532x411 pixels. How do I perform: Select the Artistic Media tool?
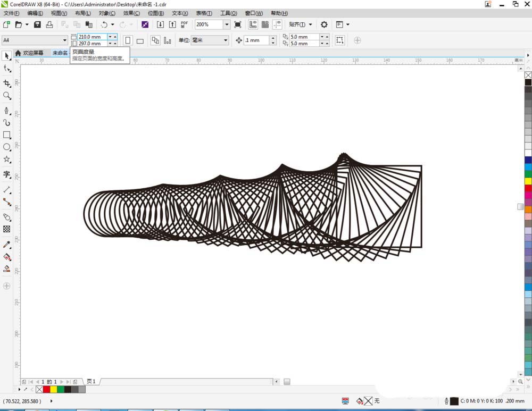click(x=7, y=122)
